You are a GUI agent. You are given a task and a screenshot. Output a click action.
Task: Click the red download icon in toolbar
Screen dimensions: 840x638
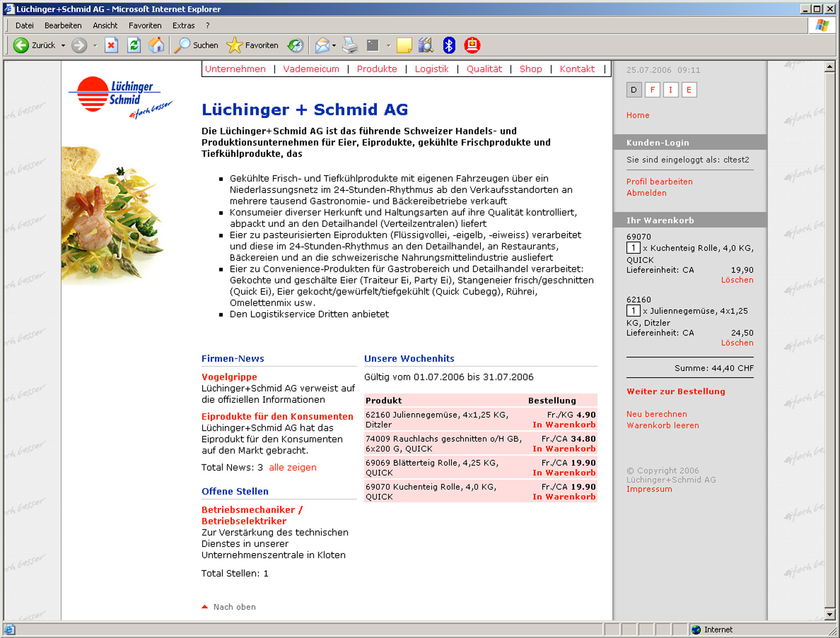(x=472, y=46)
